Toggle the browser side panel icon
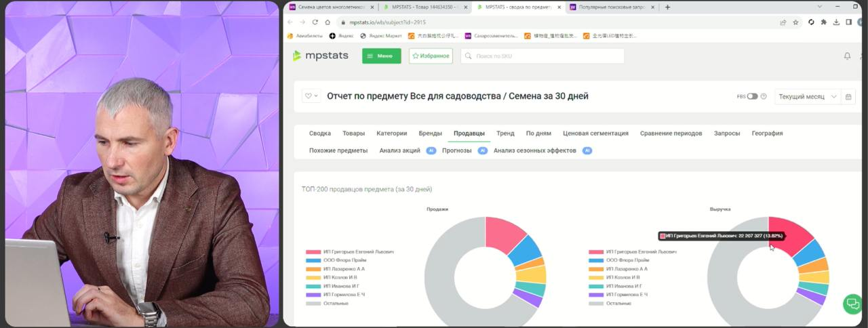868x328 pixels. 848,22
